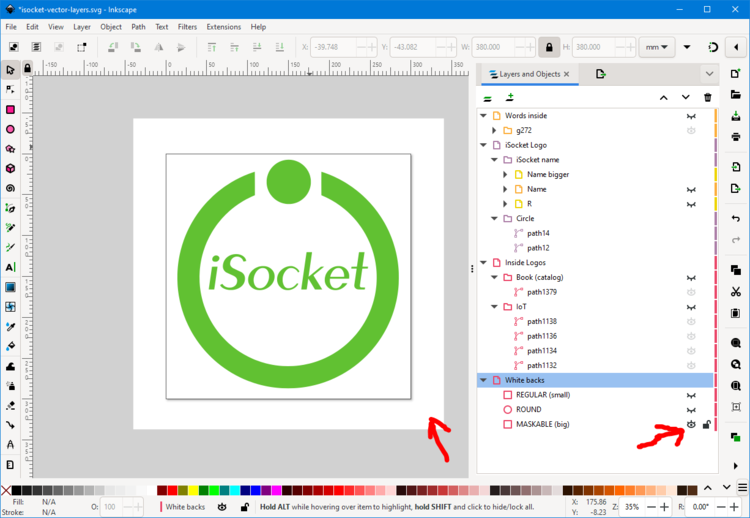Toggle status bar layer visibility eye

pyautogui.click(x=221, y=507)
